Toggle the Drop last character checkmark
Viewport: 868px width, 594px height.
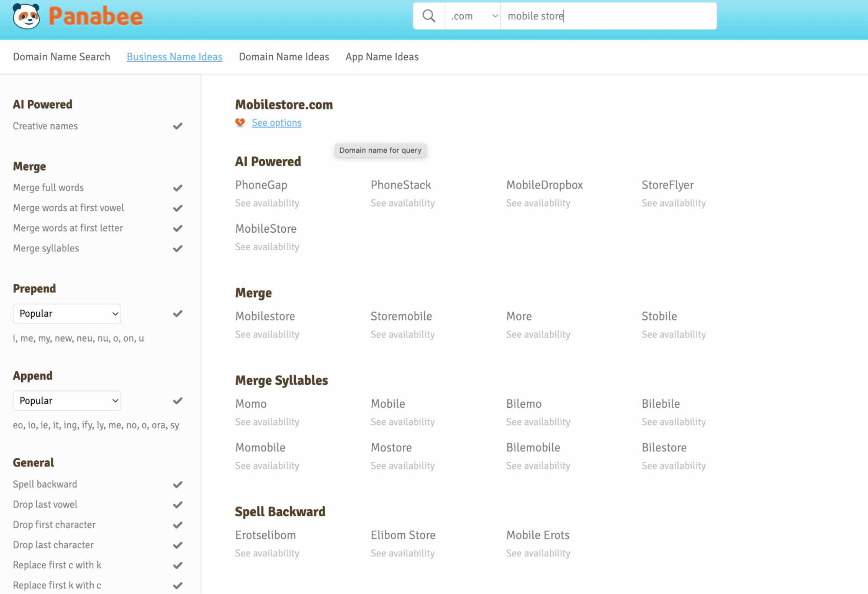point(178,545)
